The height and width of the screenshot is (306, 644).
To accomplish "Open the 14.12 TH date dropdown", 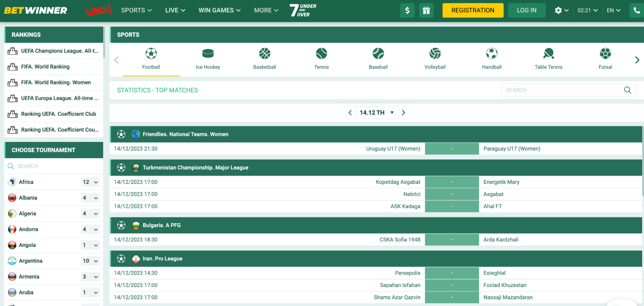I will tap(377, 113).
